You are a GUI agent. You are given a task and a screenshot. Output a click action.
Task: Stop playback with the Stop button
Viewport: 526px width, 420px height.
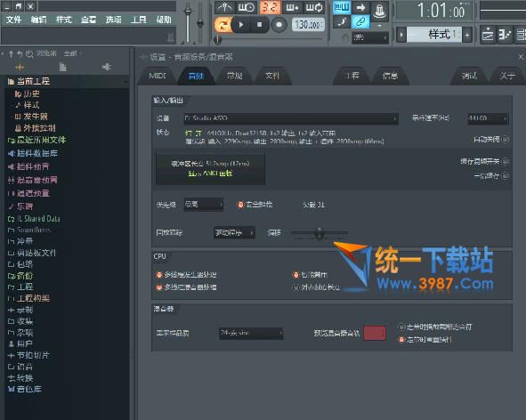tap(259, 25)
